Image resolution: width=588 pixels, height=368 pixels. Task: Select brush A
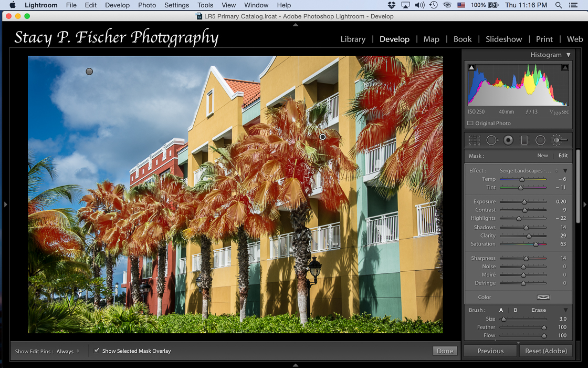pos(501,310)
